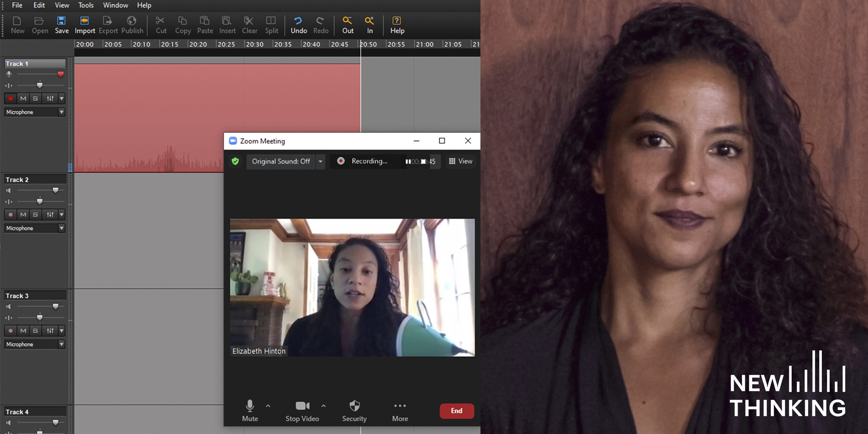This screenshot has height=434, width=868.
Task: Toggle record arm on Track 1
Action: coord(11,99)
